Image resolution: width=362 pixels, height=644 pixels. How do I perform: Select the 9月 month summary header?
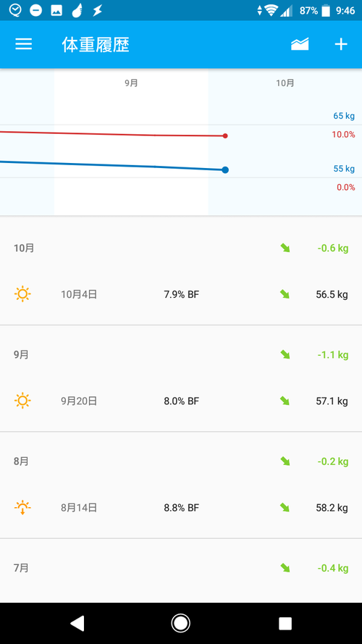click(x=181, y=354)
